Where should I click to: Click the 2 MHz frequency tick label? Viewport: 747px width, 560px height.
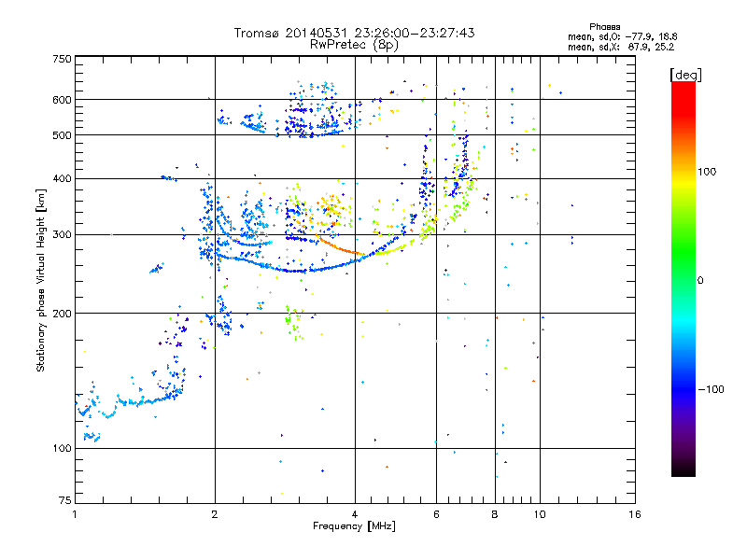215,514
